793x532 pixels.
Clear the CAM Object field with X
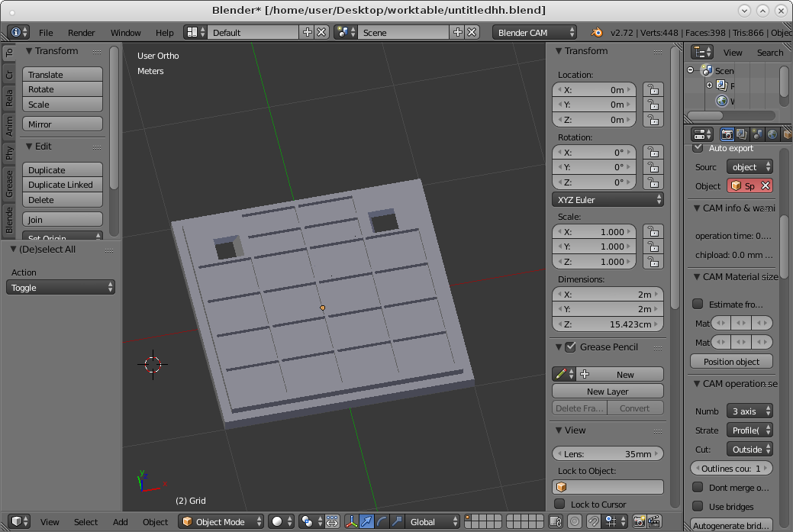(x=766, y=186)
